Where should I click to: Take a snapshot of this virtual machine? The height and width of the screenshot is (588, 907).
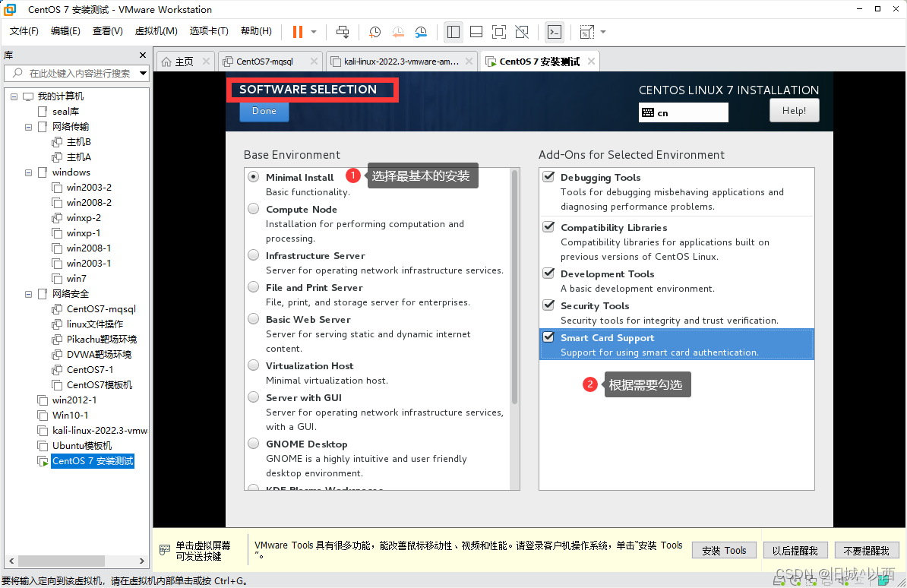coord(374,32)
